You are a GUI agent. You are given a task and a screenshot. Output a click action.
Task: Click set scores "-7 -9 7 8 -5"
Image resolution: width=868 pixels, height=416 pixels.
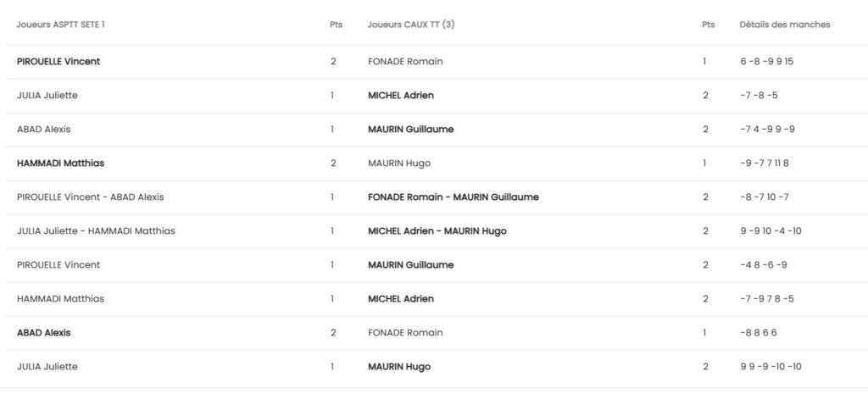click(x=766, y=299)
